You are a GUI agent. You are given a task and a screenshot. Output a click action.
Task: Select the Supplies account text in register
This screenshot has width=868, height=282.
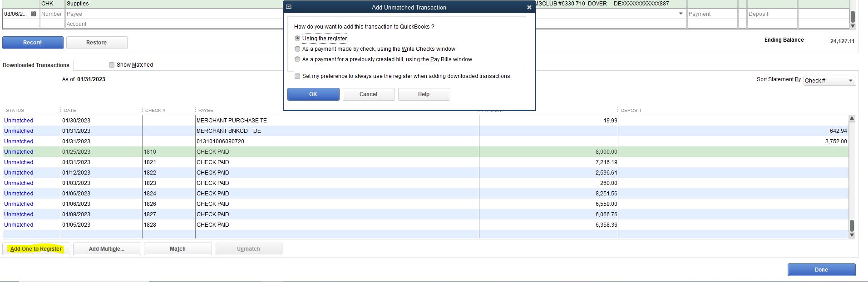[x=78, y=4]
